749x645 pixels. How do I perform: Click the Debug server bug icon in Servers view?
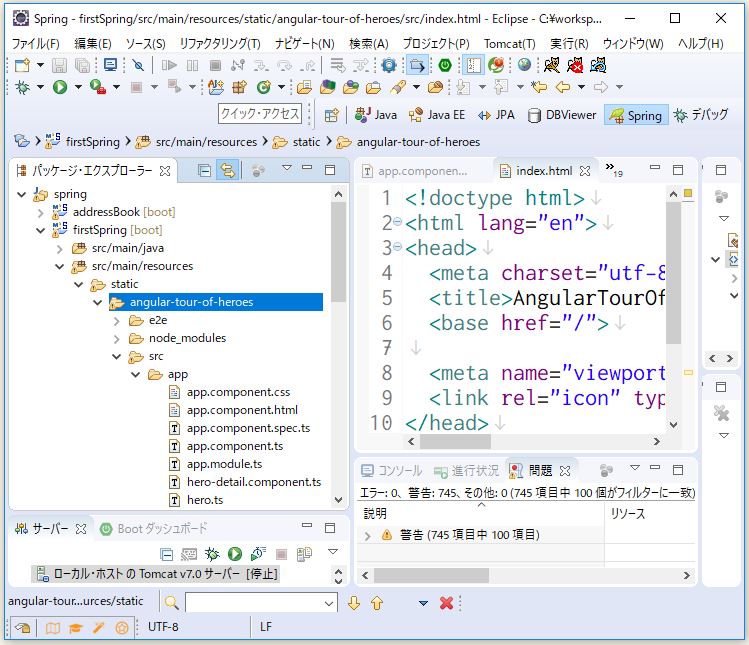pyautogui.click(x=212, y=554)
